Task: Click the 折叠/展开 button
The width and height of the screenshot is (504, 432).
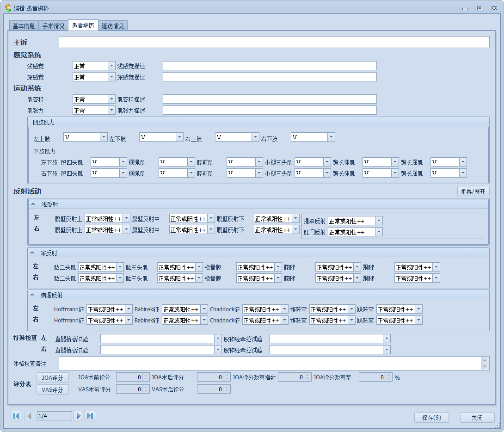Action: (473, 191)
